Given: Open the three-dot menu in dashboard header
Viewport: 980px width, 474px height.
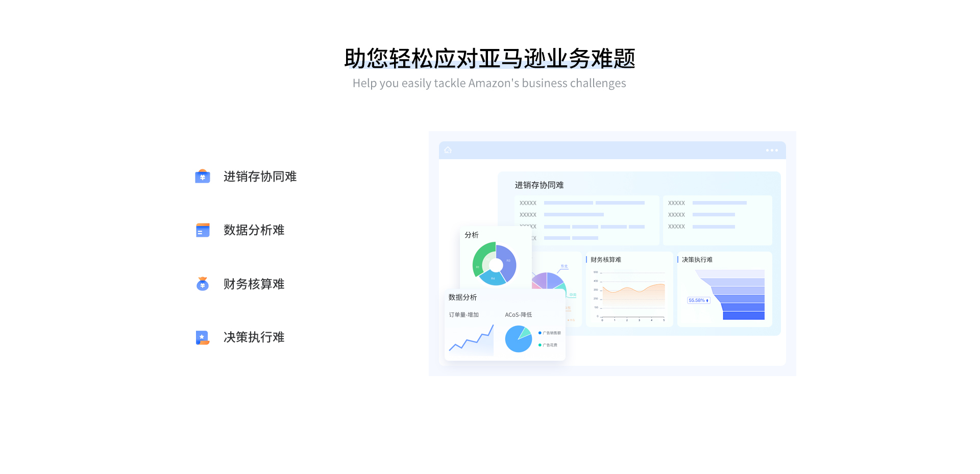Looking at the screenshot, I should click(772, 151).
